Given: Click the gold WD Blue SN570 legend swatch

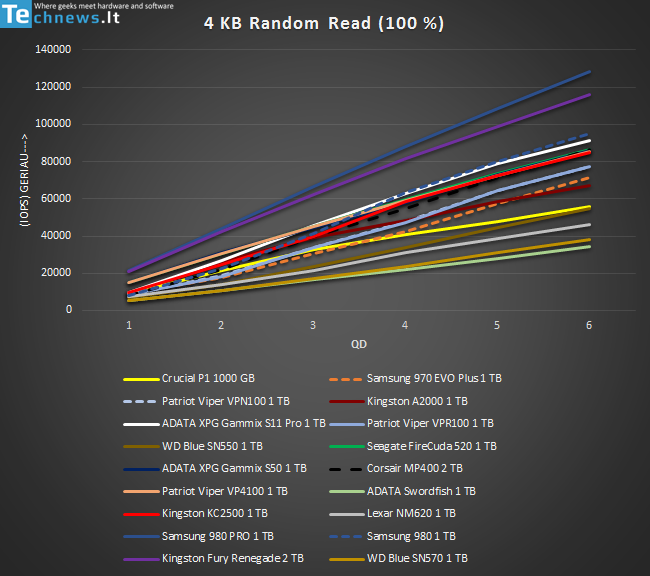Looking at the screenshot, I should [x=347, y=559].
